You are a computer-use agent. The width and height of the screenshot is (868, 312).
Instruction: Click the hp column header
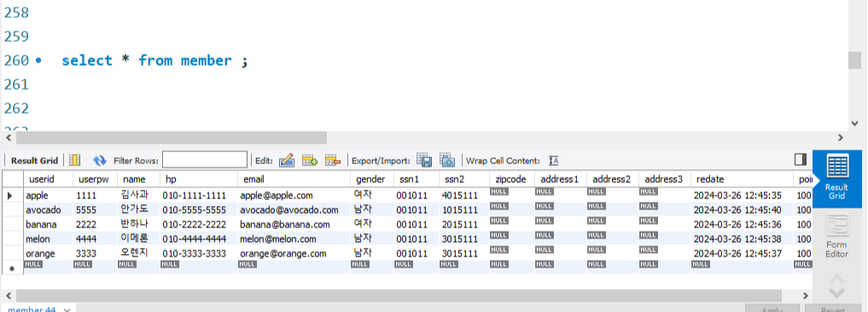[x=199, y=179]
